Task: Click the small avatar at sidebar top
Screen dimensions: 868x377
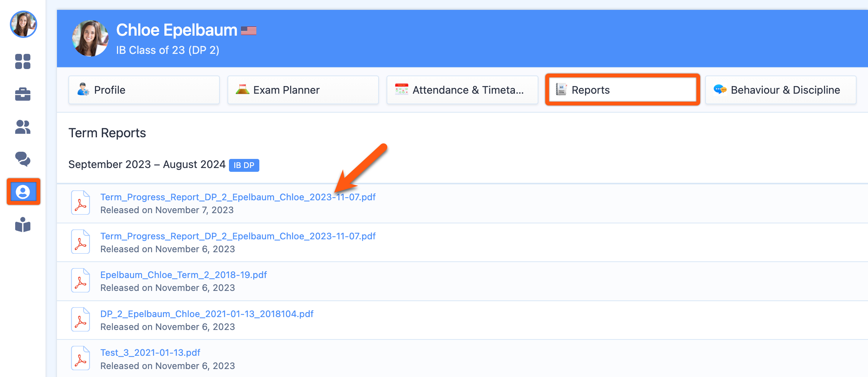Action: click(x=23, y=24)
